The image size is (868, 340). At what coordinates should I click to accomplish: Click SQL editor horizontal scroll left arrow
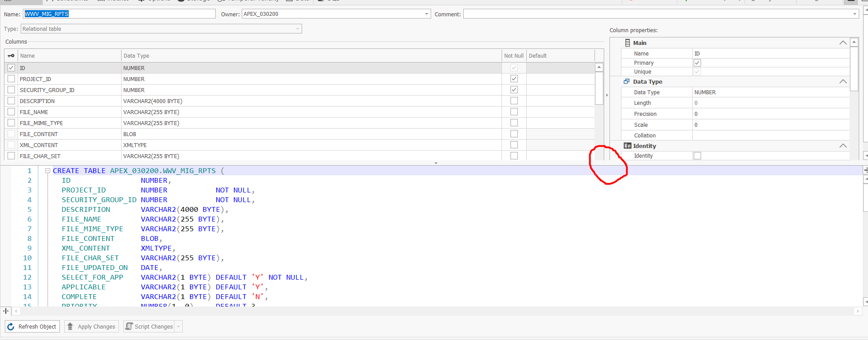pyautogui.click(x=16, y=311)
